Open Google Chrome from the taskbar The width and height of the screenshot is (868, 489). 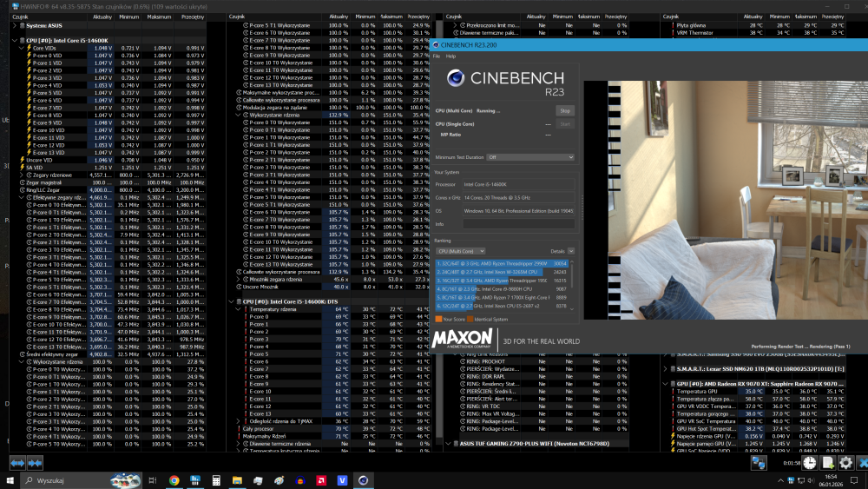(174, 480)
